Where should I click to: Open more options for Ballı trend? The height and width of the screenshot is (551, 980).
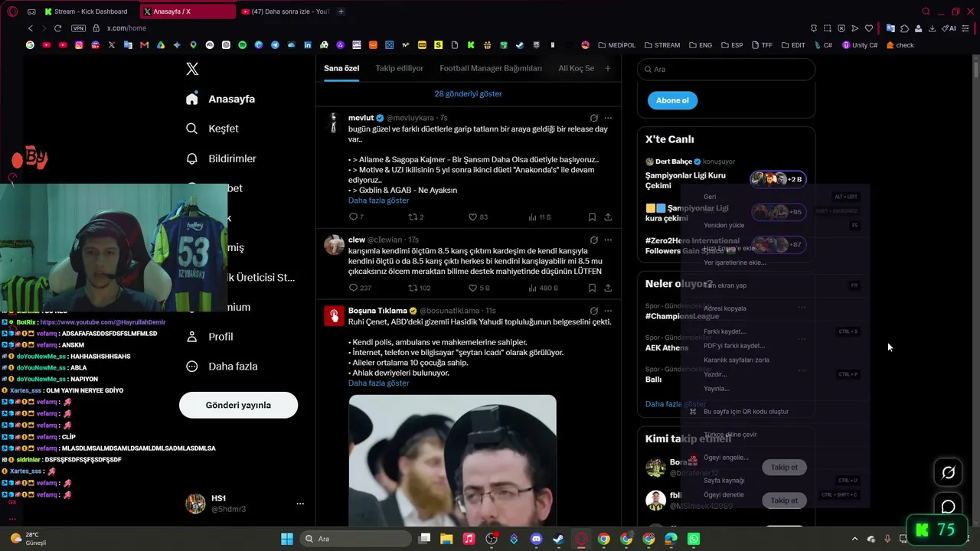[802, 370]
